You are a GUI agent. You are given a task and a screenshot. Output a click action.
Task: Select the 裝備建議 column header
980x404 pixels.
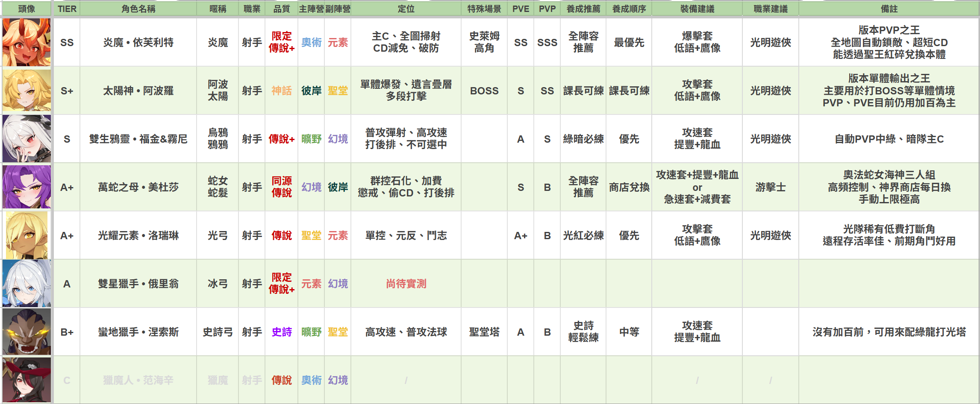click(x=697, y=9)
